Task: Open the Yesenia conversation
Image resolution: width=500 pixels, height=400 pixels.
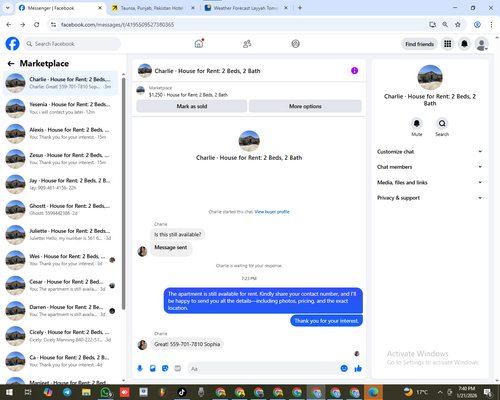Action: pos(60,108)
